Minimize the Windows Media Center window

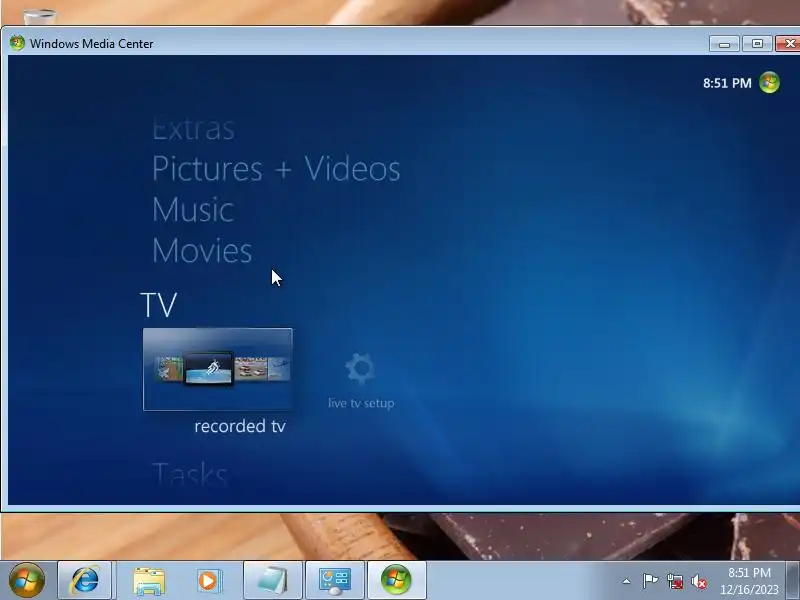(724, 44)
